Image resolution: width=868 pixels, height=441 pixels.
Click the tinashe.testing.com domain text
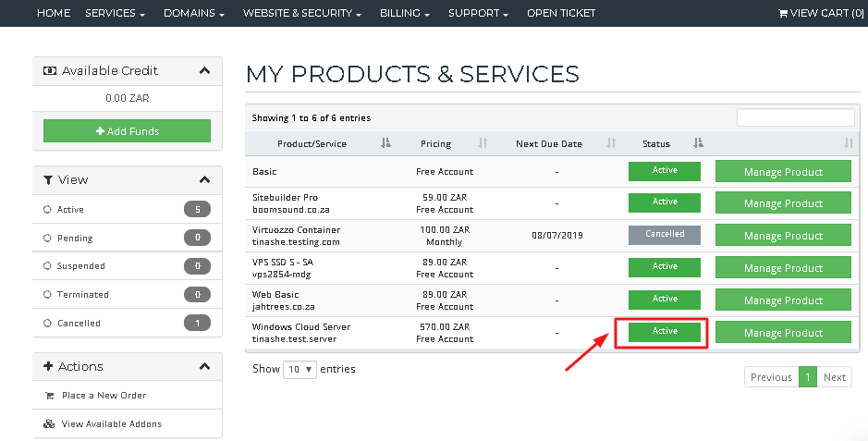point(296,242)
